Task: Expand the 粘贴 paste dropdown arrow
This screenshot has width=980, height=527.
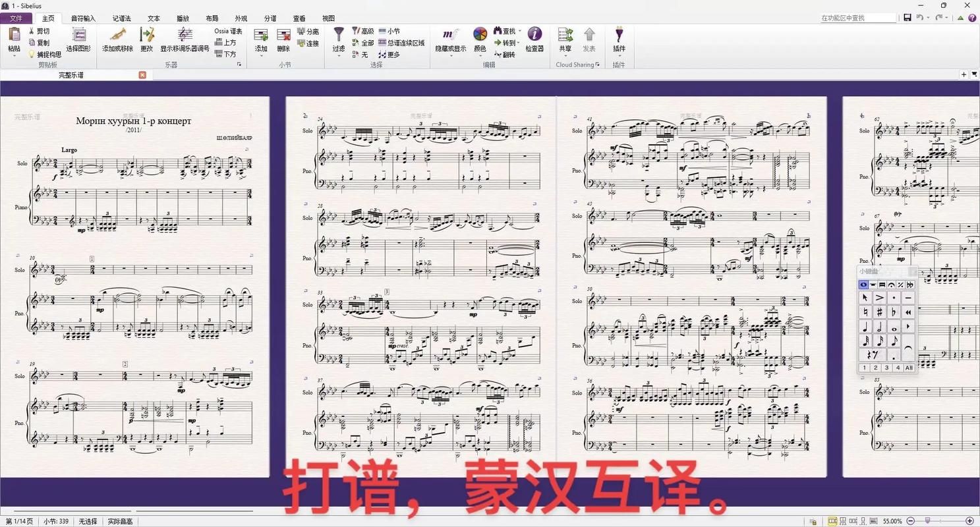Action: pos(14,56)
